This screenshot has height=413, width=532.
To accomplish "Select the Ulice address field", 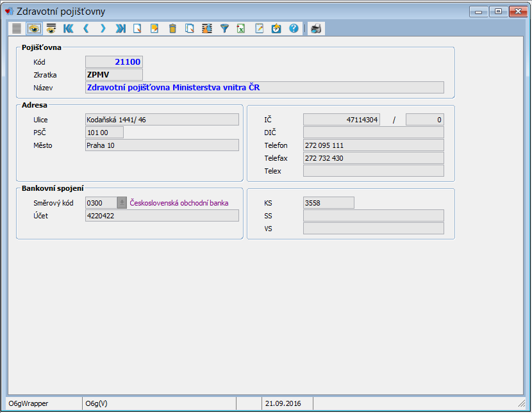I will pos(162,120).
